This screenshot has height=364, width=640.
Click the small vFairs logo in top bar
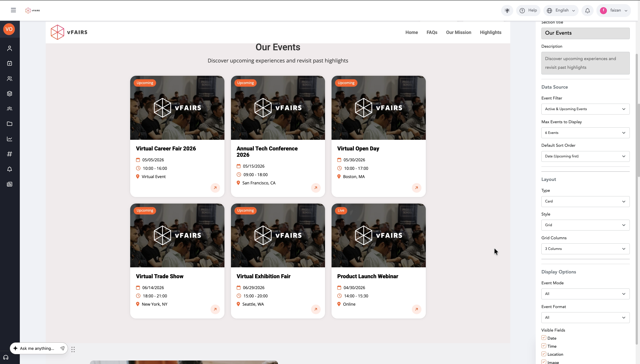(32, 10)
